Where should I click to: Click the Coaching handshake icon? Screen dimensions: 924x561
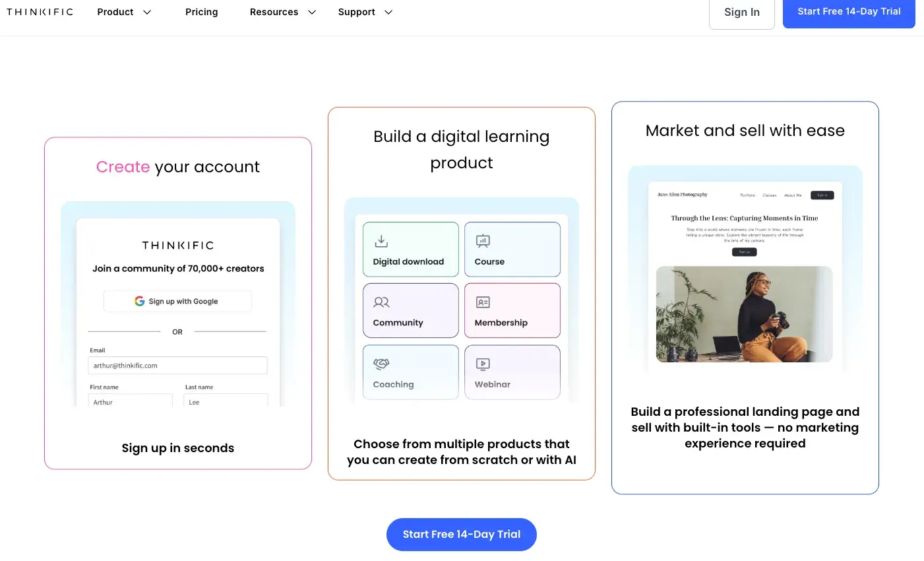click(381, 364)
